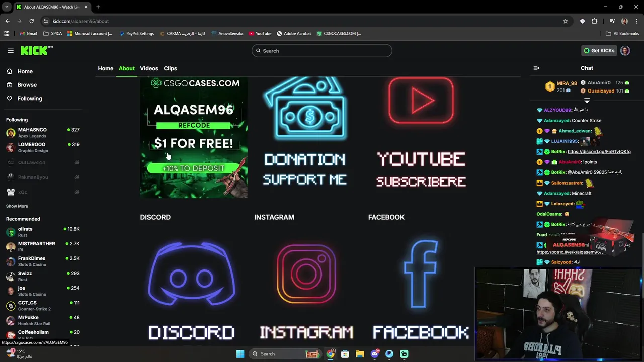
Task: Click the YouTube Subscribe panel
Action: 421,133
